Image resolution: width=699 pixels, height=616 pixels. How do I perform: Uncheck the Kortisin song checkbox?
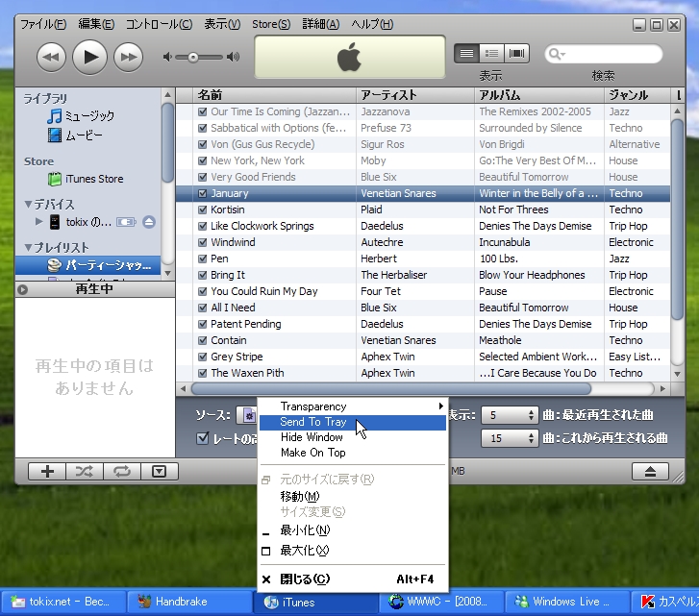[202, 209]
